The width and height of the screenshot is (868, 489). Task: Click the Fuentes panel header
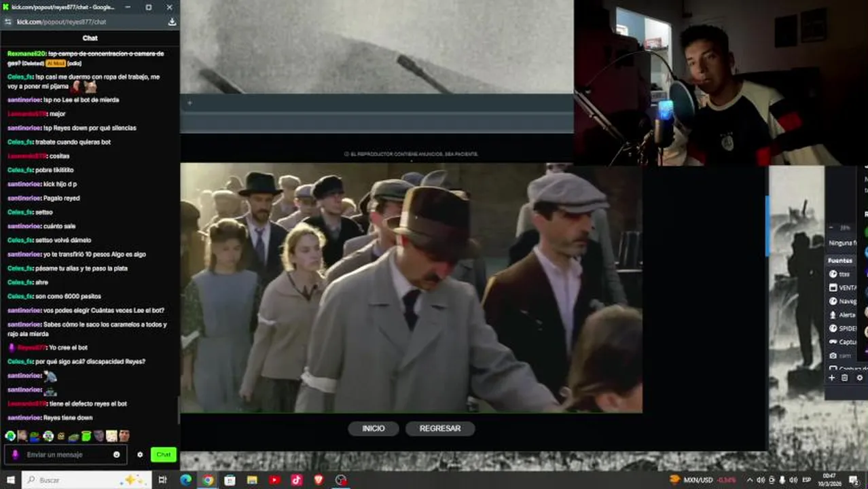[x=840, y=260]
